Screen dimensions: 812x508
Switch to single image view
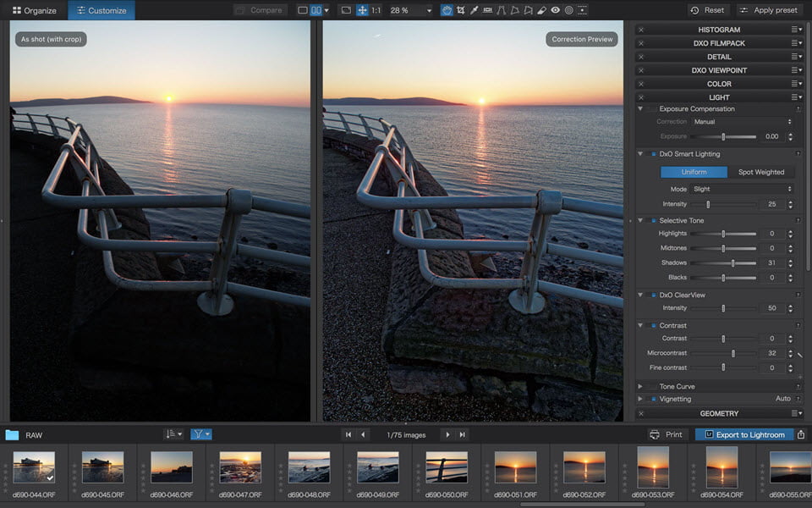coord(303,10)
